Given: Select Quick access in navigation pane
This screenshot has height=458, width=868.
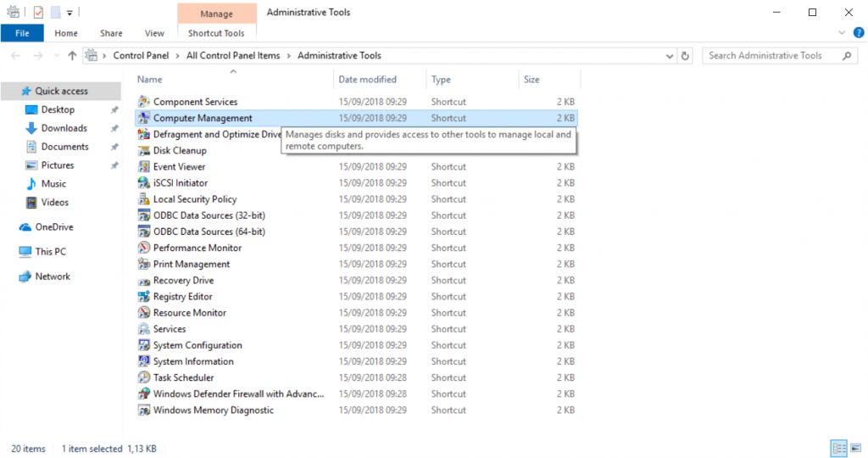Looking at the screenshot, I should 61,91.
